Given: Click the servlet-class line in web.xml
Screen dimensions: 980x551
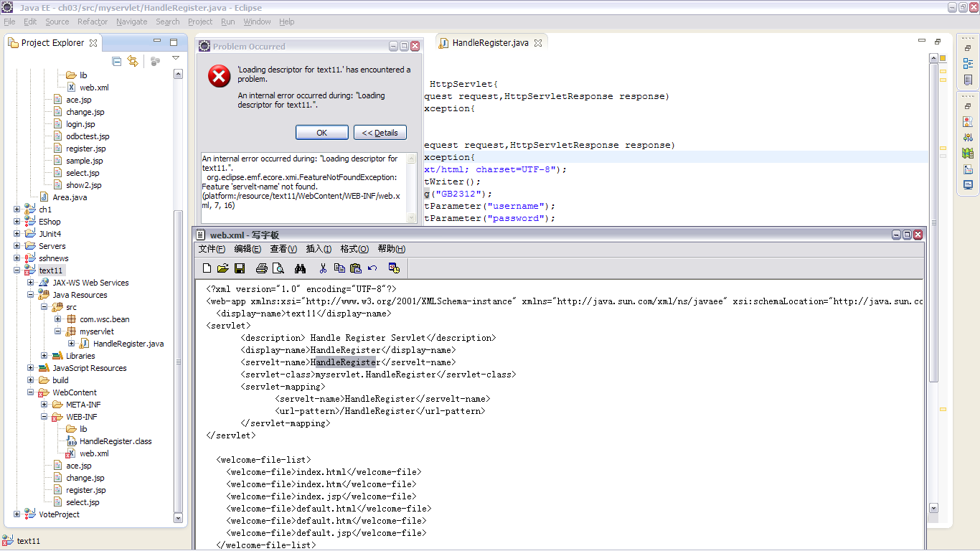Looking at the screenshot, I should tap(378, 375).
